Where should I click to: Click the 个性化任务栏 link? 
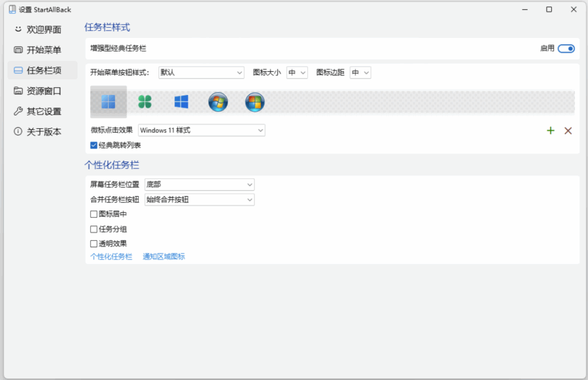coord(110,256)
